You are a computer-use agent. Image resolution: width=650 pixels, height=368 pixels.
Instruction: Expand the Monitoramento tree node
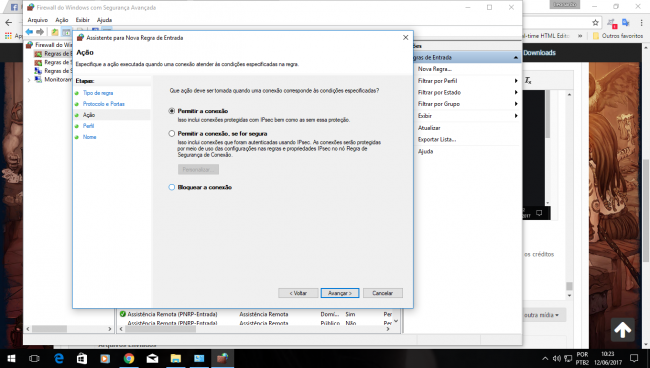click(x=29, y=80)
